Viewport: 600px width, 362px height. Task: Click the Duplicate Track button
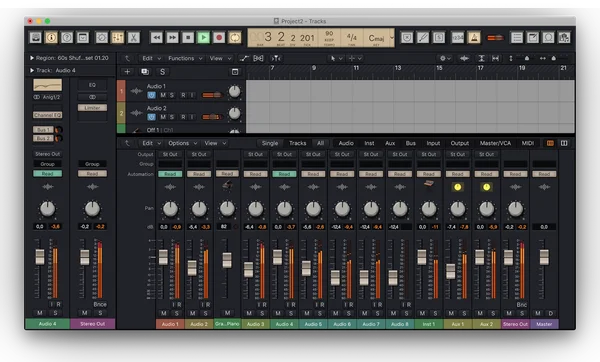(x=145, y=72)
